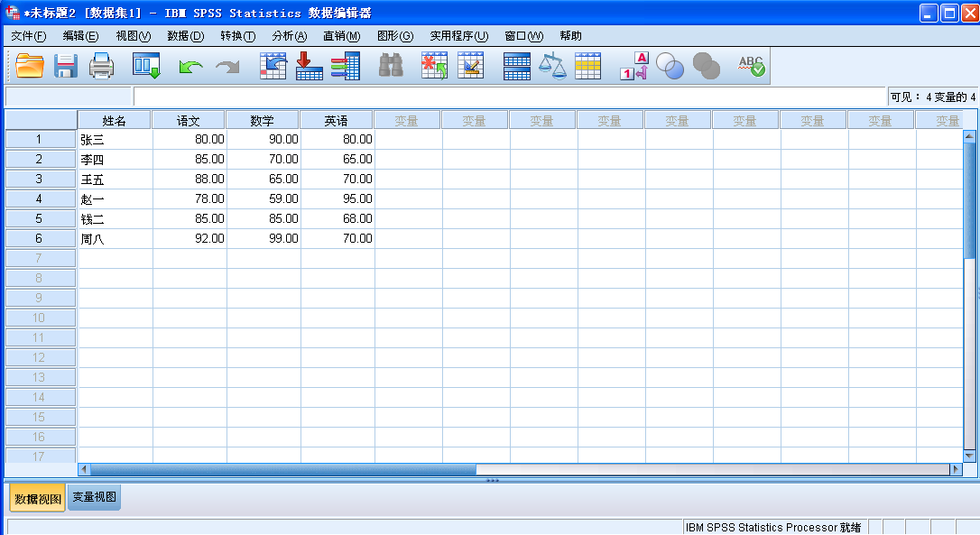Click the horizontal scrollbar right arrow
980x535 pixels.
click(955, 469)
